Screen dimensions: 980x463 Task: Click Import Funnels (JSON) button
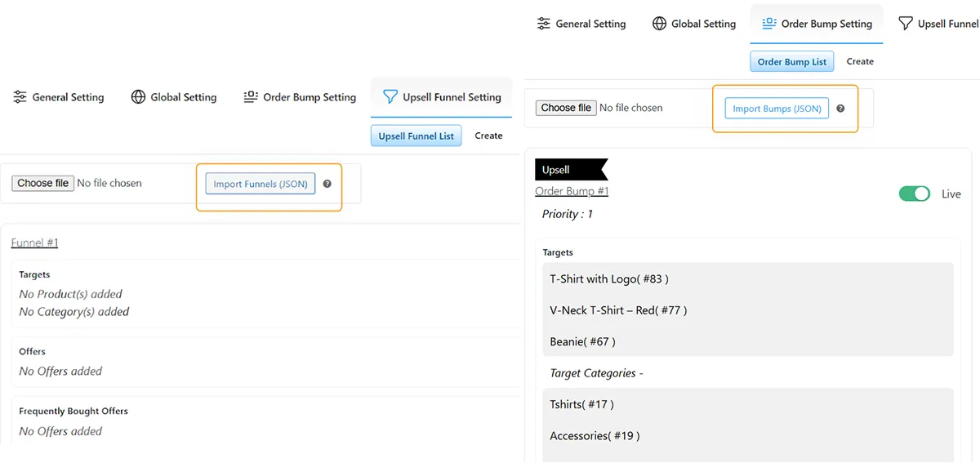tap(261, 184)
